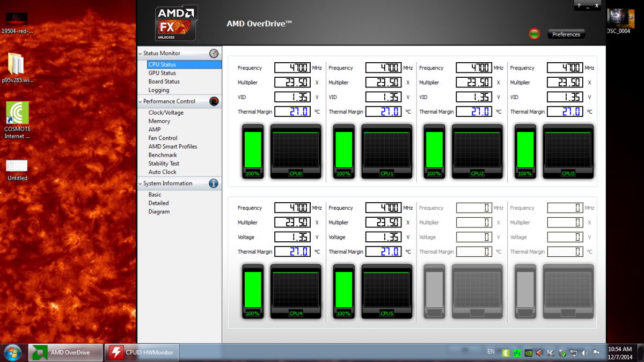Click the K-shaped tray icon
Image resolution: width=644 pixels, height=362 pixels.
551,353
